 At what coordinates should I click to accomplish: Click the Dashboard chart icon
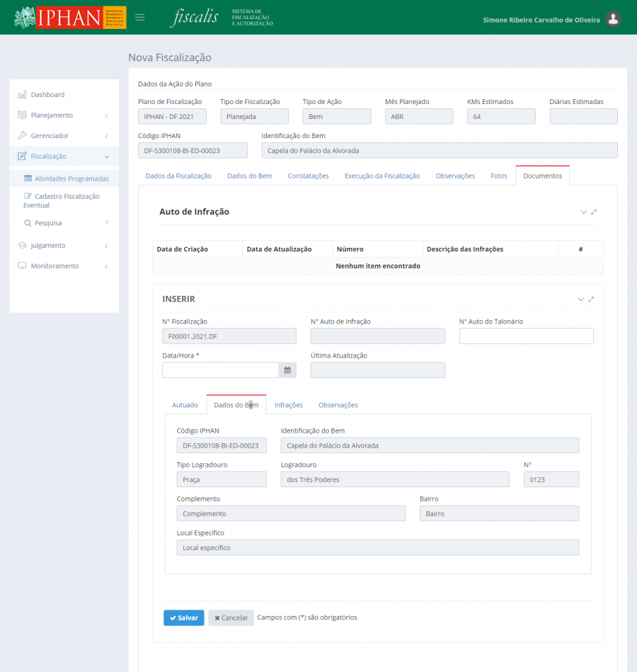22,95
